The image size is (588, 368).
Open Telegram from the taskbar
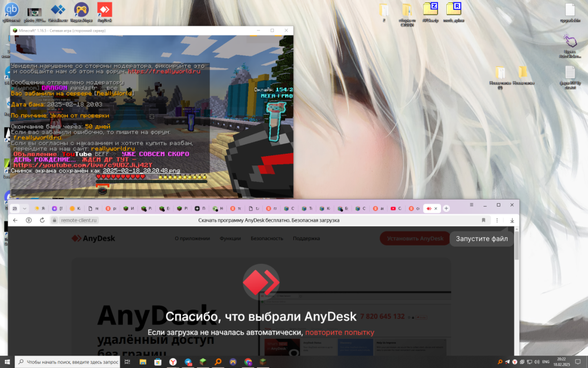click(188, 362)
